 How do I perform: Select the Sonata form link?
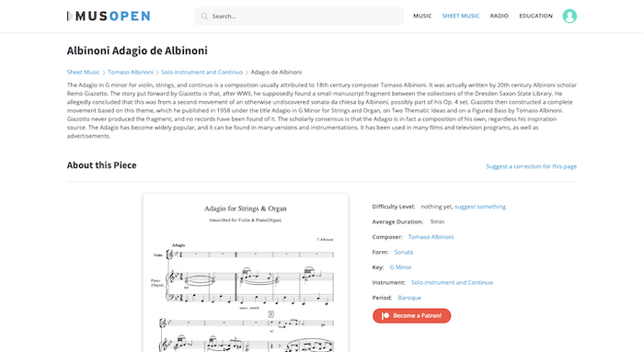point(404,253)
